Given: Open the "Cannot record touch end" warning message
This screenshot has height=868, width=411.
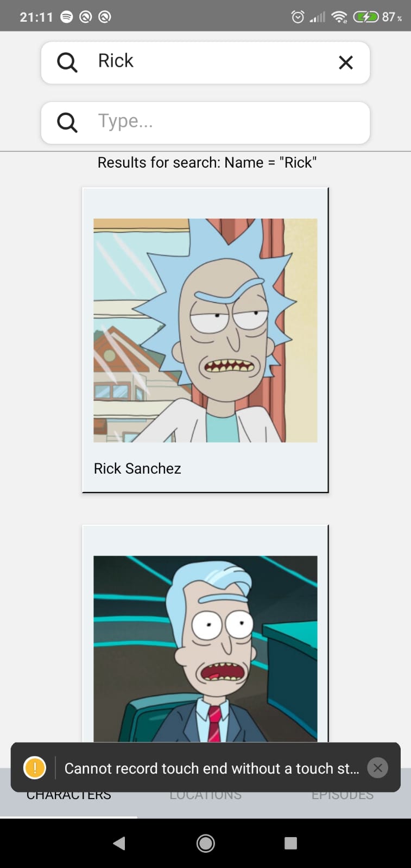Looking at the screenshot, I should (x=212, y=768).
